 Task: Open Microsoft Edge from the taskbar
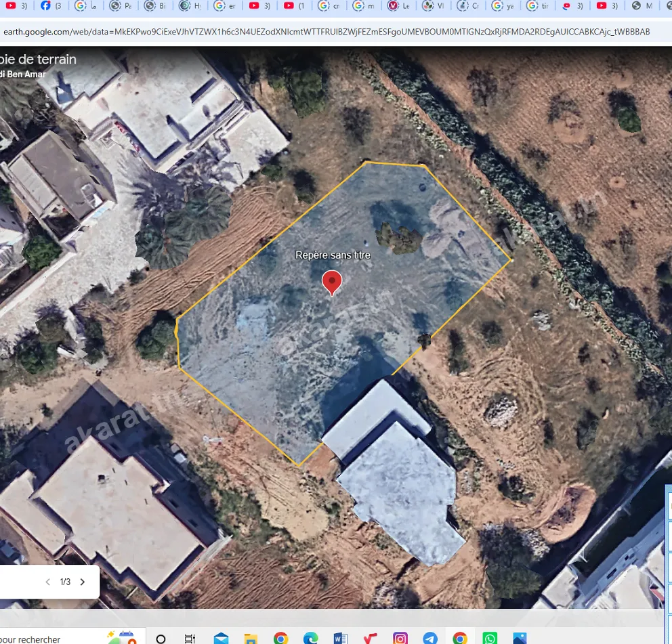pos(311,639)
